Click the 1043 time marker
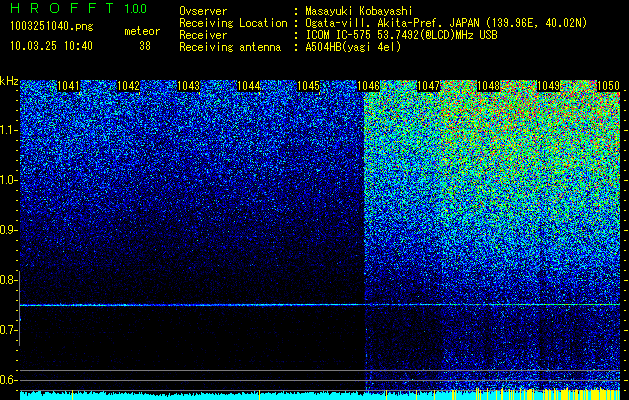 (188, 86)
